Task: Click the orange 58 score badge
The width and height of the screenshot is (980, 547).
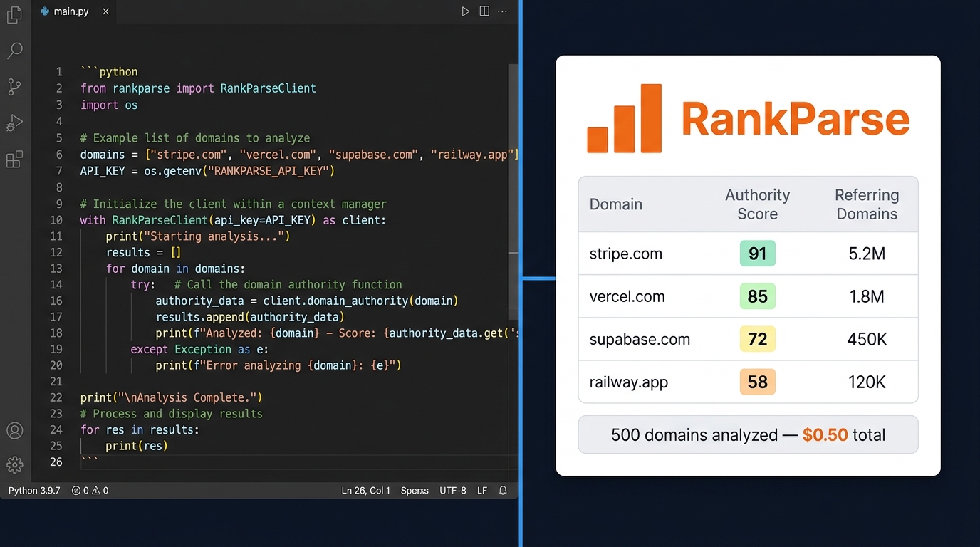Action: click(758, 382)
